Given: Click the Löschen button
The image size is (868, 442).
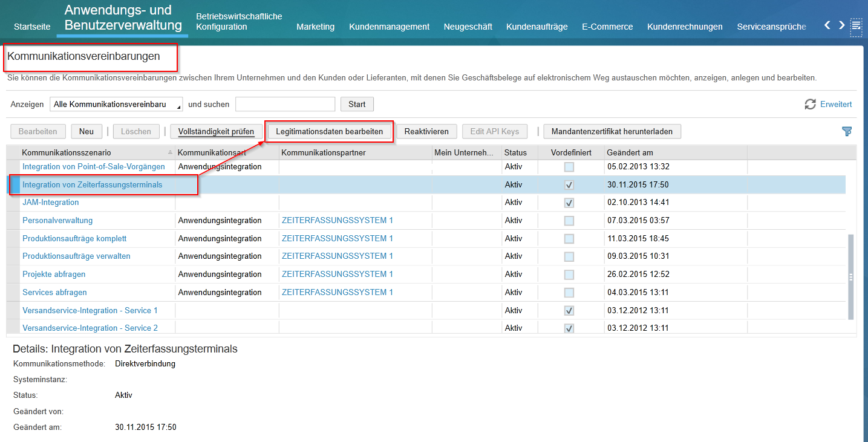Looking at the screenshot, I should coord(136,131).
